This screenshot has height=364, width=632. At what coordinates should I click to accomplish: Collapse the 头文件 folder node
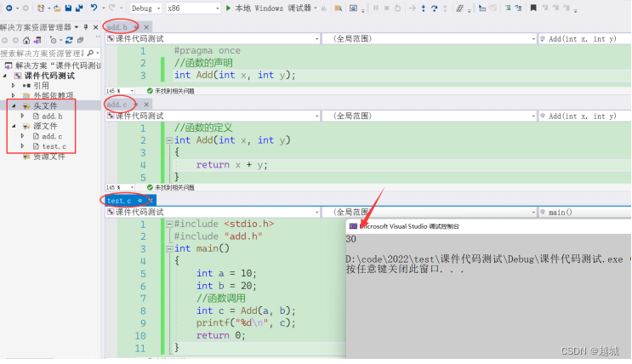point(14,105)
